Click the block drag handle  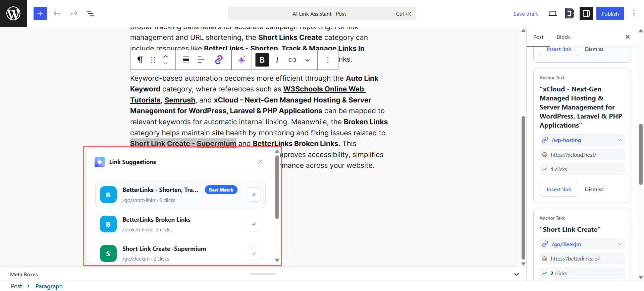point(153,60)
